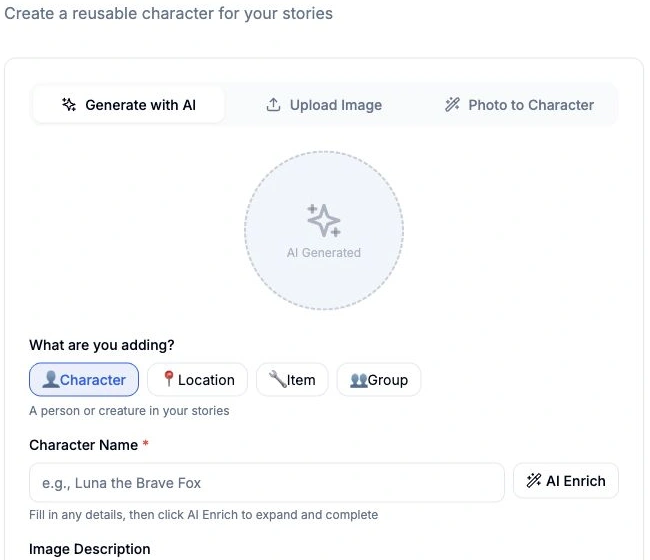Click the person silhouette icon in Character
The width and height of the screenshot is (650, 560).
(51, 379)
